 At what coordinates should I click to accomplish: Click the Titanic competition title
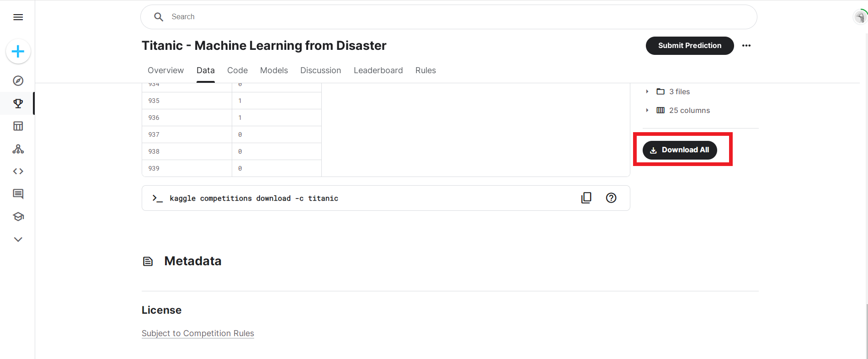(x=264, y=46)
